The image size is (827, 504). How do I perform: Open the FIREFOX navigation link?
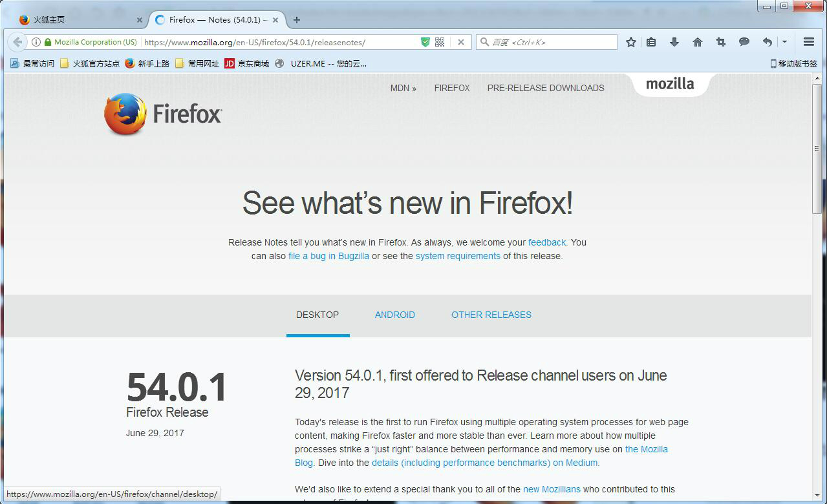[452, 88]
